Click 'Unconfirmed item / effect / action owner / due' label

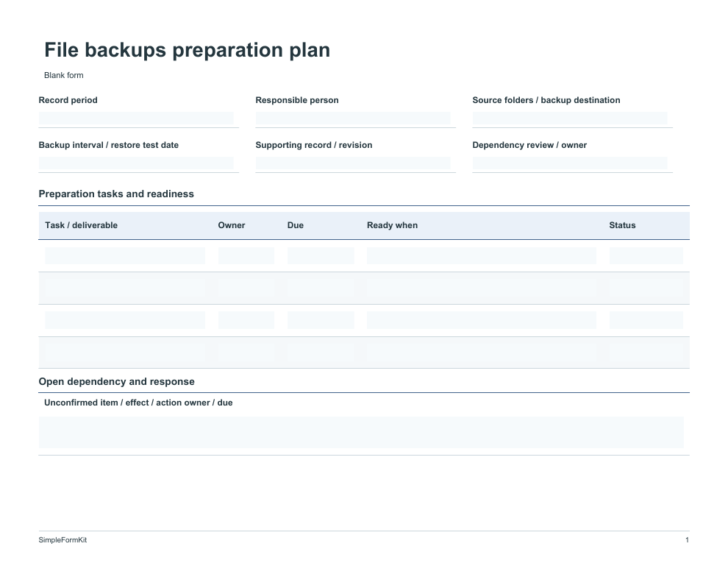pos(138,403)
